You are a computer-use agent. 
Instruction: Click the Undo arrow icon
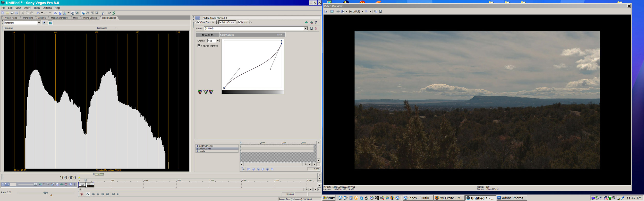(38, 13)
